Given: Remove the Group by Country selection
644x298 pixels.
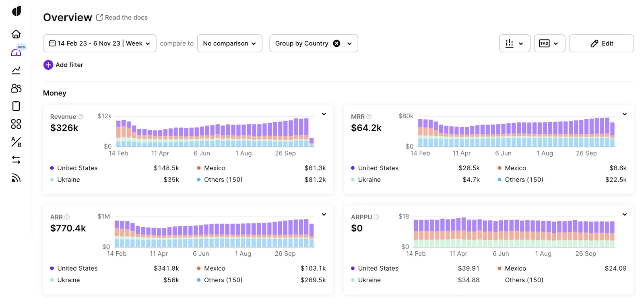Looking at the screenshot, I should pyautogui.click(x=336, y=43).
